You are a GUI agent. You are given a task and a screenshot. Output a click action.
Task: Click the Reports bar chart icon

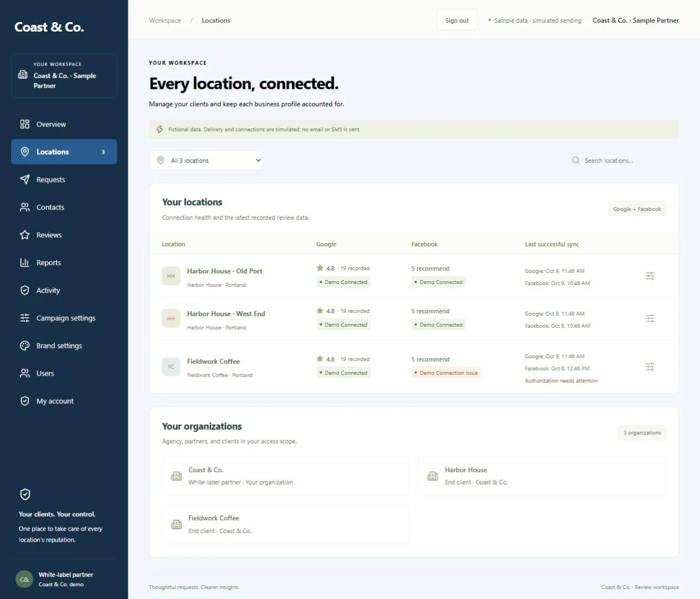24,263
